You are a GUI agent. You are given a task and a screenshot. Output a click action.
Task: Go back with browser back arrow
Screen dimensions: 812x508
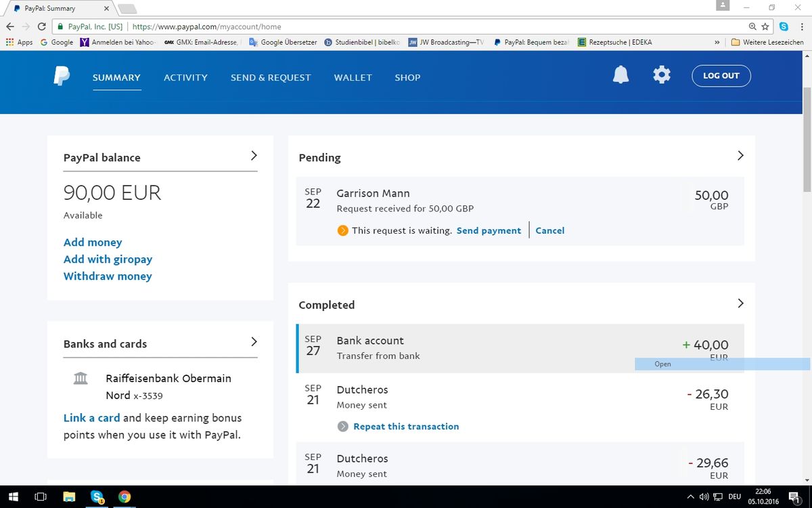(10, 26)
